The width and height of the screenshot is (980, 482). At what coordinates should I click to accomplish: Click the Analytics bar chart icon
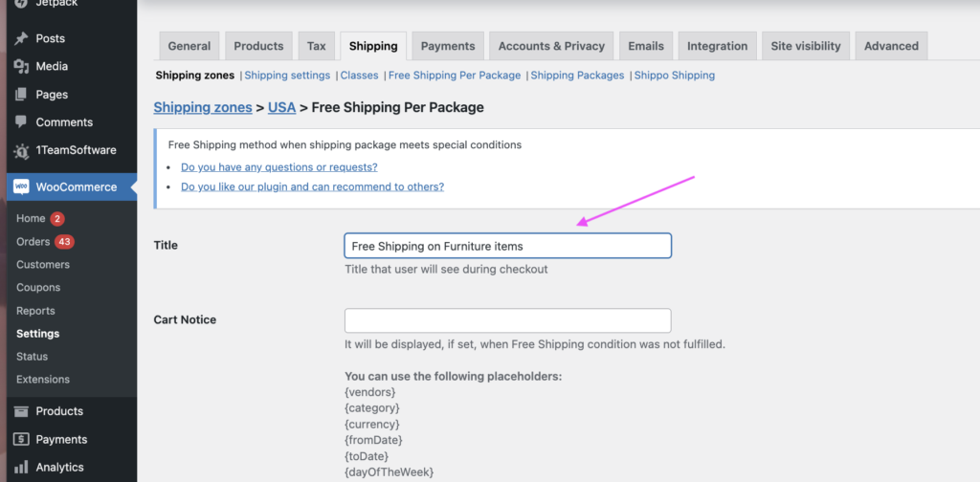tap(21, 468)
